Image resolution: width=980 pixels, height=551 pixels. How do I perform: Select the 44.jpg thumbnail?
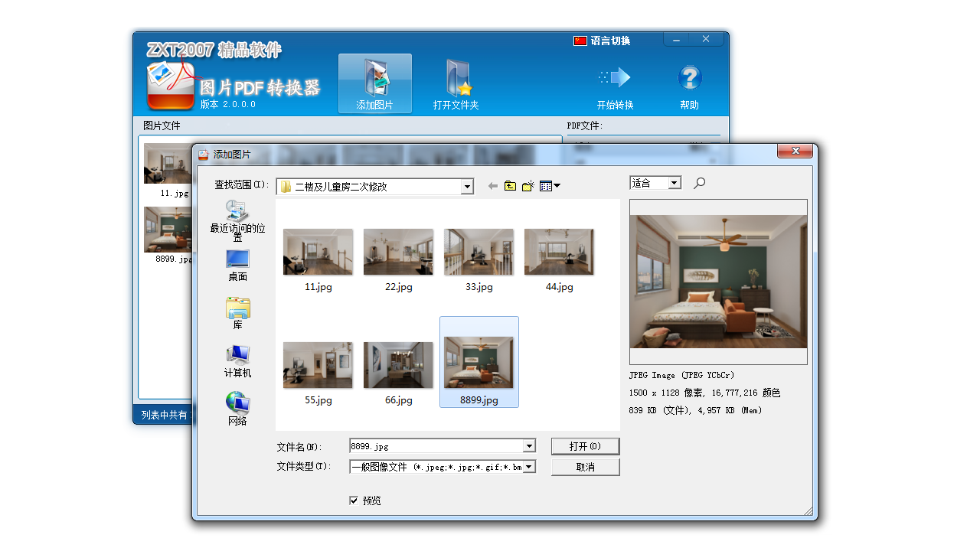(559, 252)
